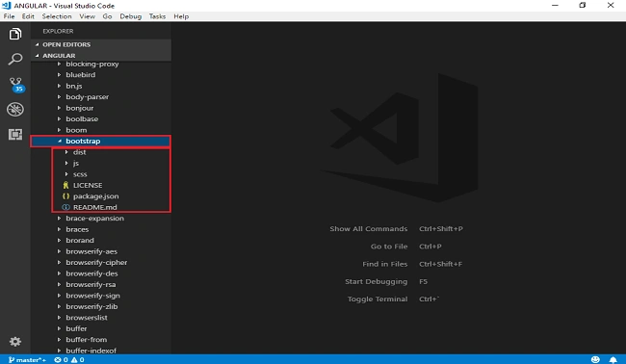Click the master branch indicator
The image size is (626, 364).
click(x=27, y=359)
